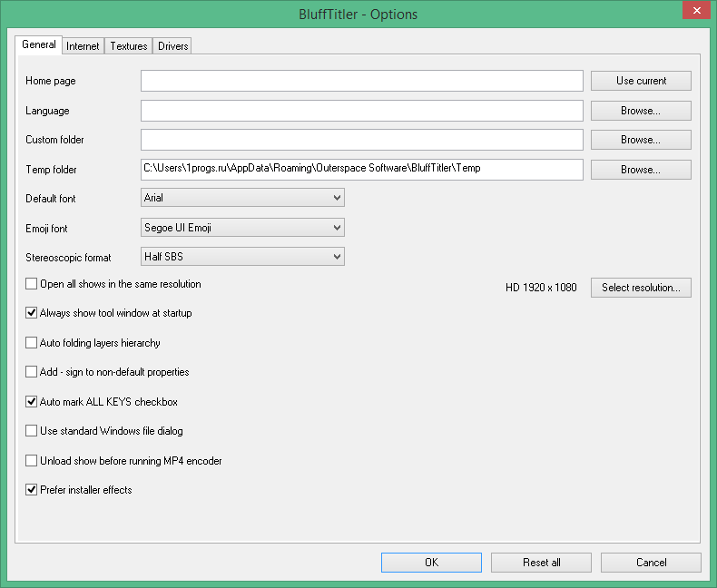Click inside the Home page field
717x588 pixels.
pos(361,81)
